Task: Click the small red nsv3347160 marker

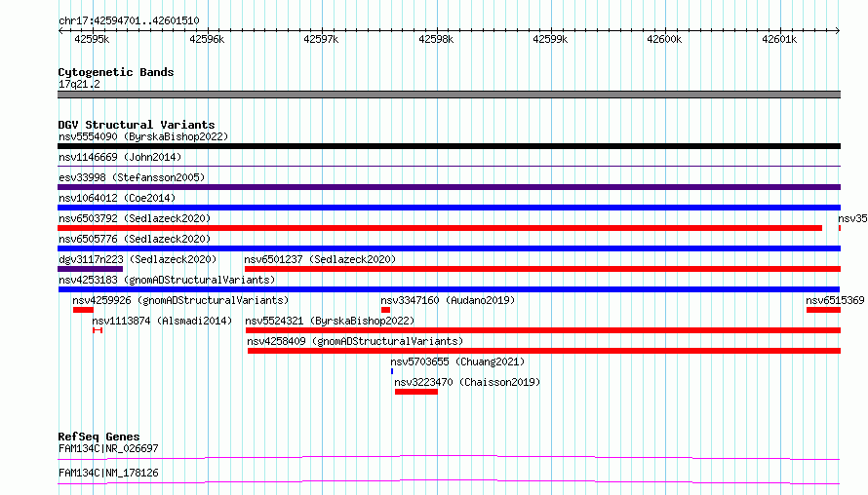Action: [x=386, y=310]
